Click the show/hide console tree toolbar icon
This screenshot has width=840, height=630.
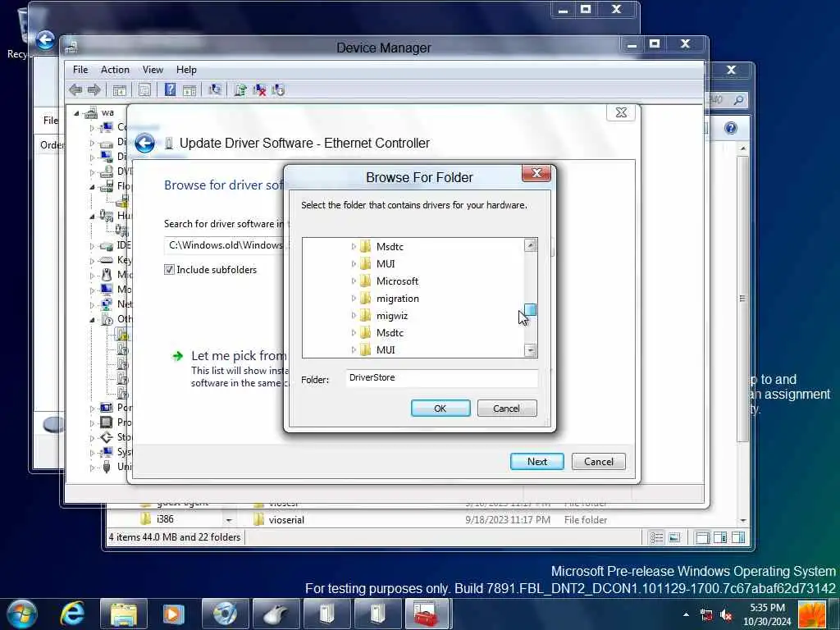(119, 90)
